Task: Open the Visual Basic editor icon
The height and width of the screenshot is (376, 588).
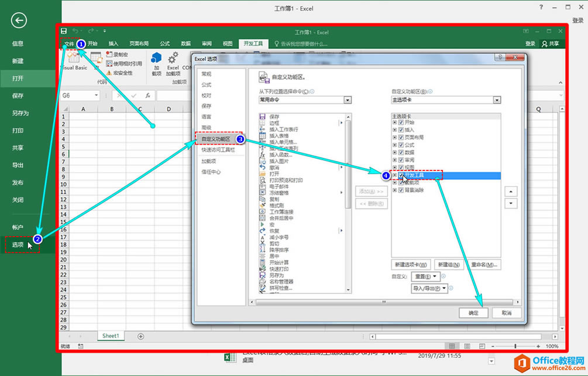Action: pos(74,57)
